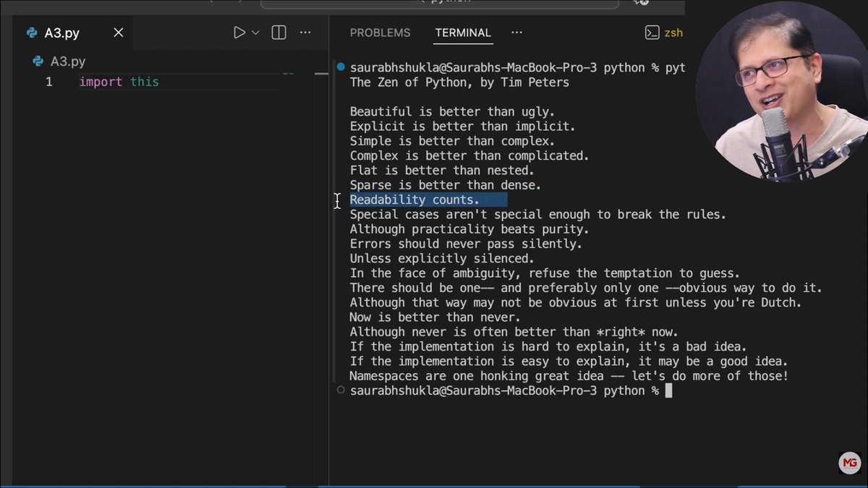Run the Python file with the play icon
The image size is (868, 488).
(239, 33)
